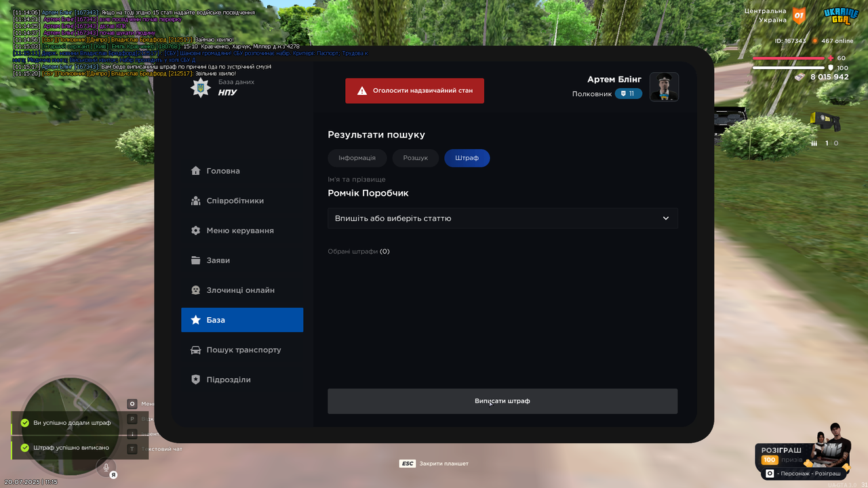This screenshot has height=488, width=868.
Task: Click the masked face icon beside Злочинці онлайн
Action: point(195,290)
